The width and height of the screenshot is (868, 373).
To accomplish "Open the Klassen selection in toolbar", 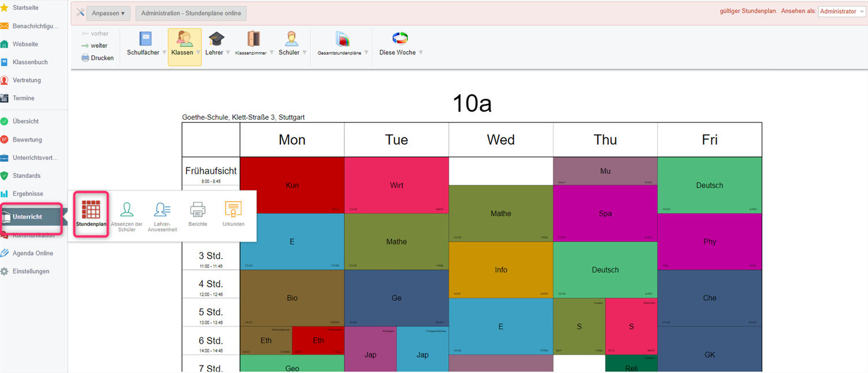I will [184, 46].
